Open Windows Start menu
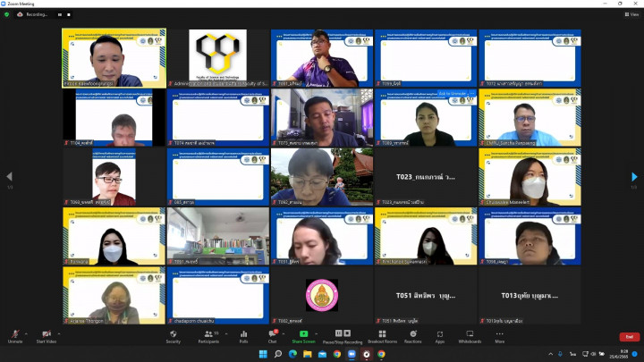Viewport: 644px width, 362px height. point(263,354)
